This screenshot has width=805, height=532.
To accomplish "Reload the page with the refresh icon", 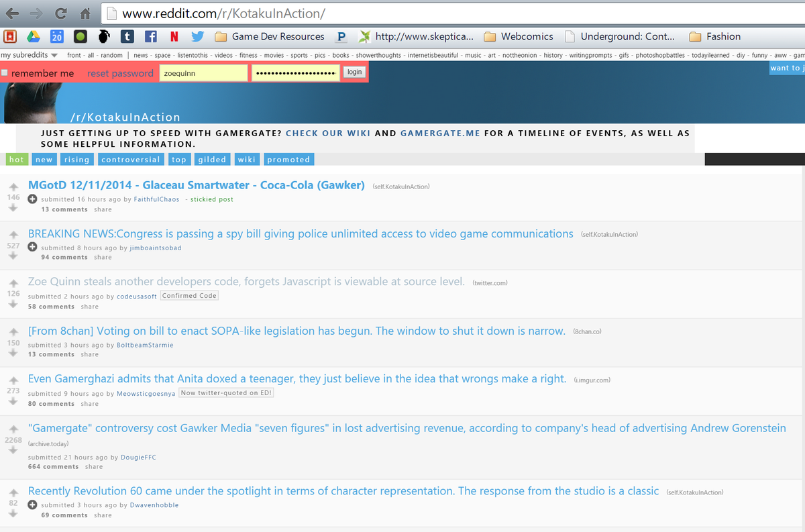I will [x=61, y=13].
